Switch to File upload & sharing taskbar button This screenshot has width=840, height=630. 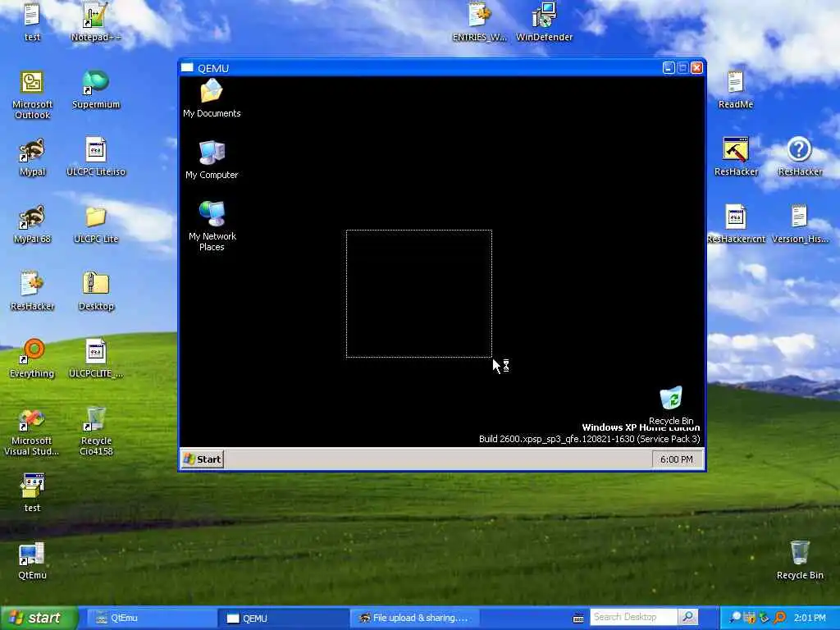click(x=414, y=619)
